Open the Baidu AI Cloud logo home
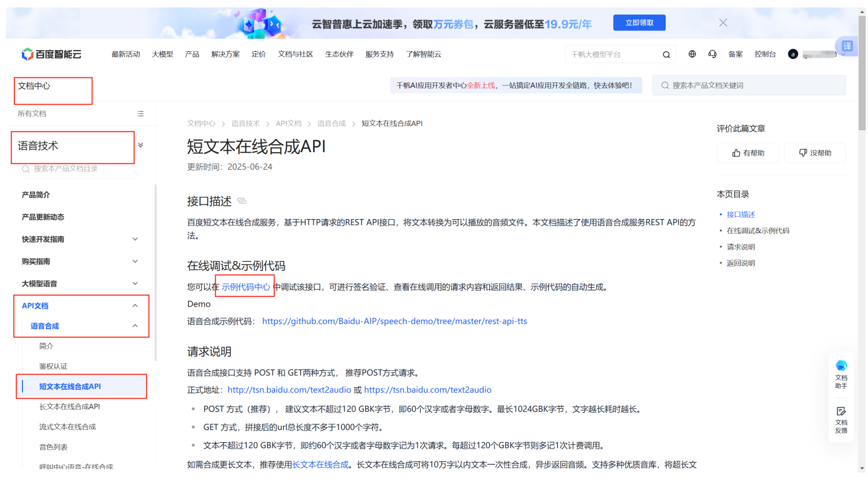This screenshot has width=868, height=486. point(51,54)
